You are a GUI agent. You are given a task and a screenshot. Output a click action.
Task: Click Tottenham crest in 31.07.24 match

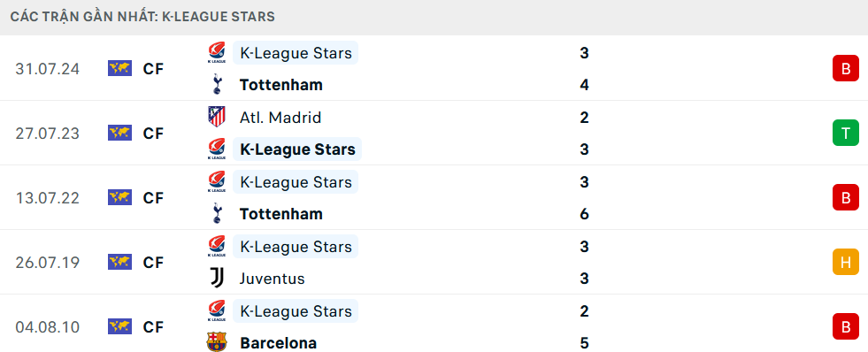click(217, 85)
